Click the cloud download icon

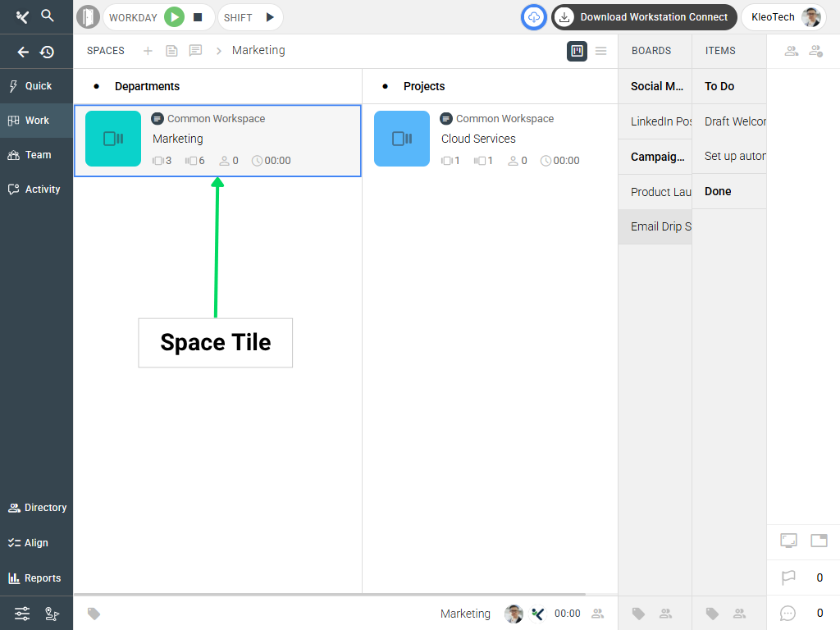coord(534,17)
